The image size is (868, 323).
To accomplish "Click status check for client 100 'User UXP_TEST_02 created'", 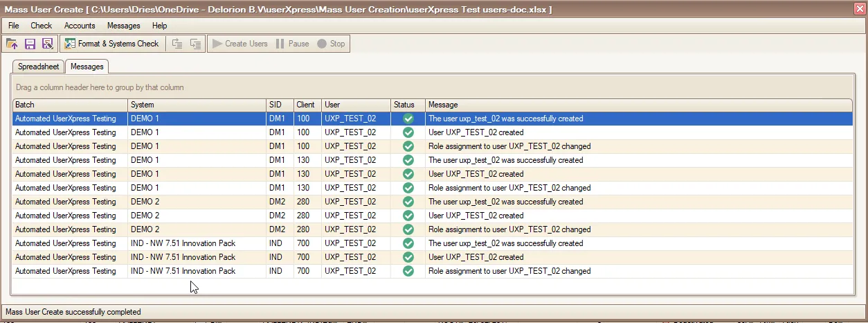I will 408,132.
